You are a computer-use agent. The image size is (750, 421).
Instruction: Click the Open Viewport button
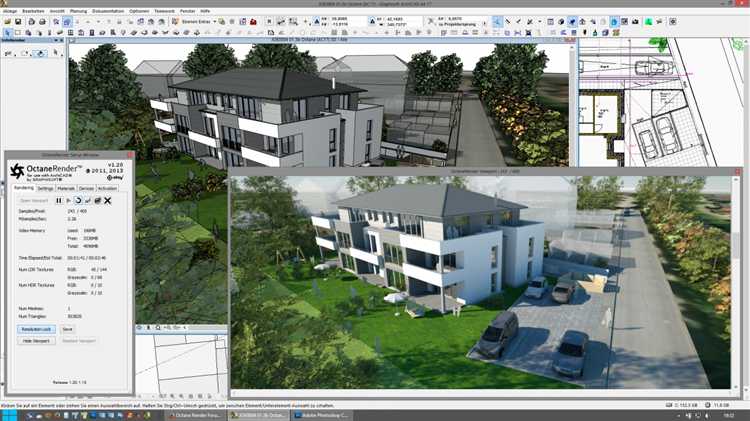click(34, 201)
